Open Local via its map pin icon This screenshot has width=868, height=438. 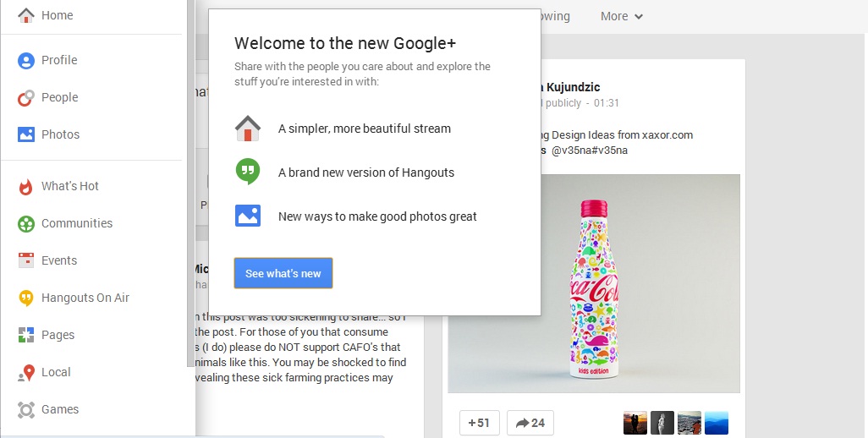pos(26,372)
